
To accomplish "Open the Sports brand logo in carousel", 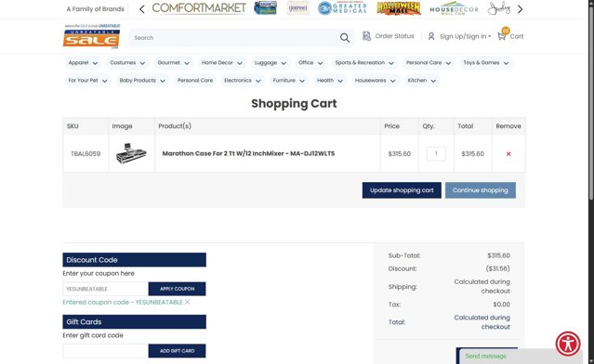I will [x=265, y=8].
